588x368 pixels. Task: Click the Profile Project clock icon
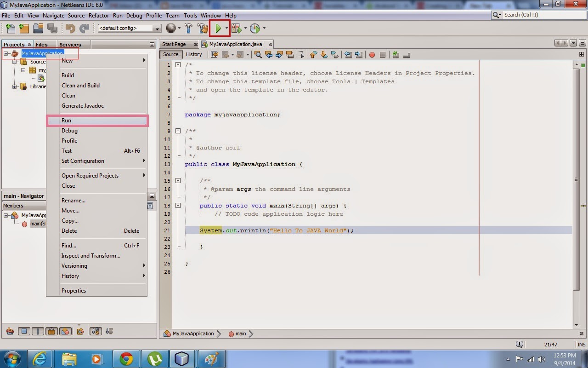pos(254,29)
